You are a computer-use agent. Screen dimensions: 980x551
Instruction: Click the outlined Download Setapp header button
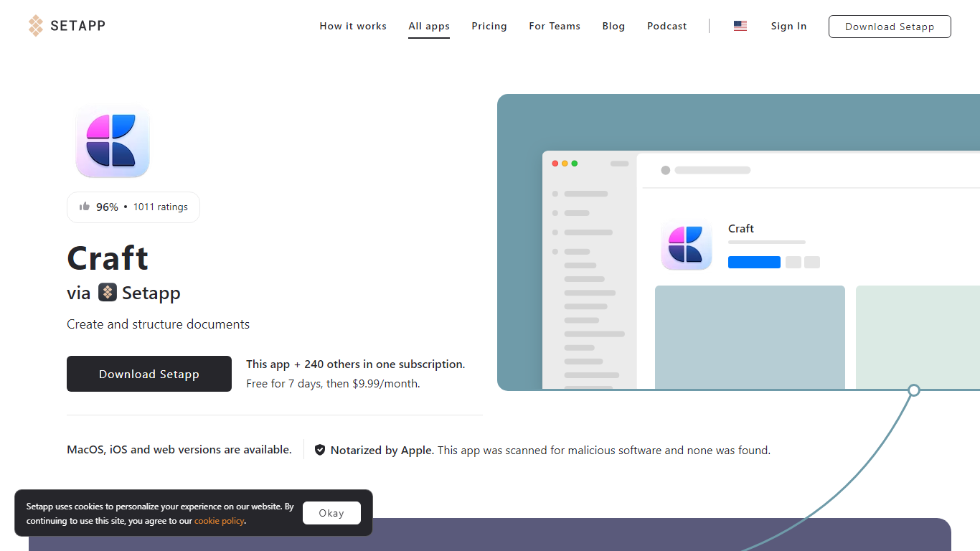pyautogui.click(x=890, y=27)
